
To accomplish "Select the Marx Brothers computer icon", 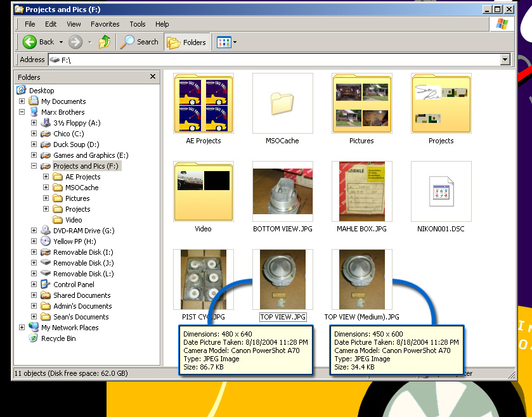I will point(34,112).
